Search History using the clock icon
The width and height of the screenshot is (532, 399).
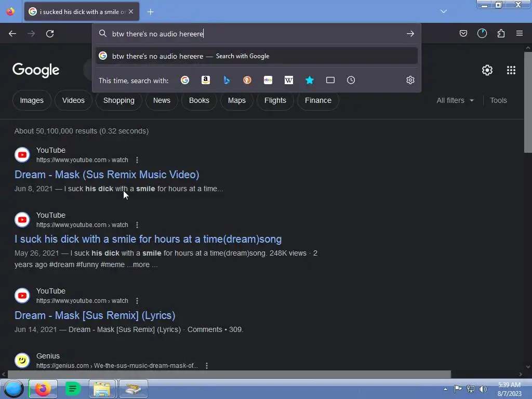351,80
